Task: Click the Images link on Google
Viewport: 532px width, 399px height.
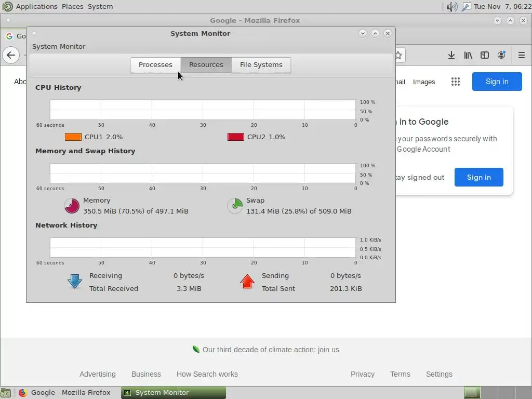Action: click(x=424, y=82)
